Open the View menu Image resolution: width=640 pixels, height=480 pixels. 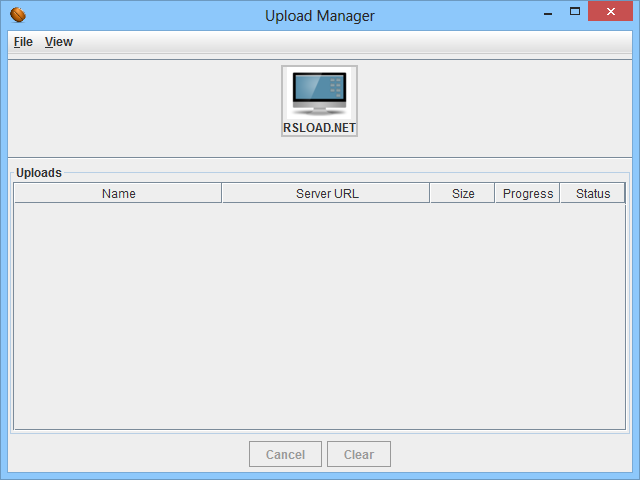pos(59,42)
